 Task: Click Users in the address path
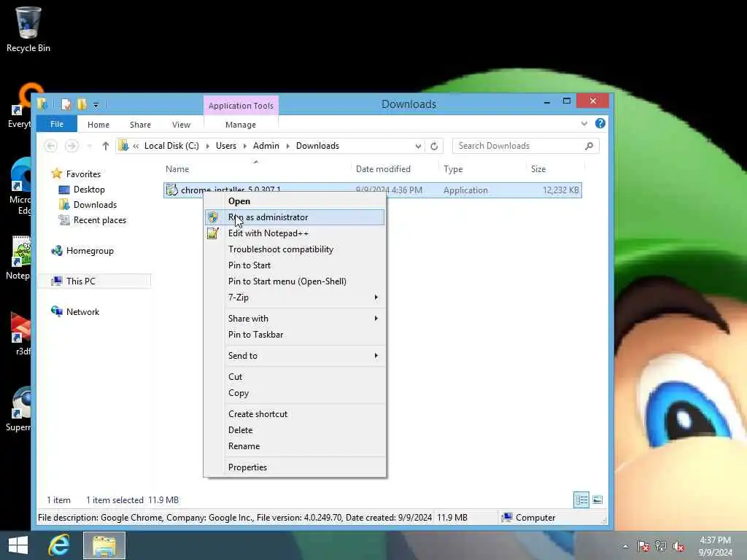(226, 146)
